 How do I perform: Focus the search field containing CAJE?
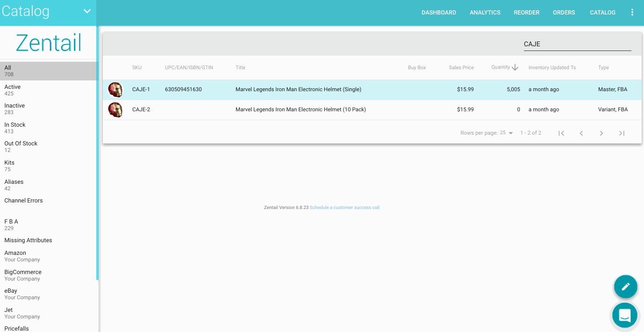click(577, 44)
